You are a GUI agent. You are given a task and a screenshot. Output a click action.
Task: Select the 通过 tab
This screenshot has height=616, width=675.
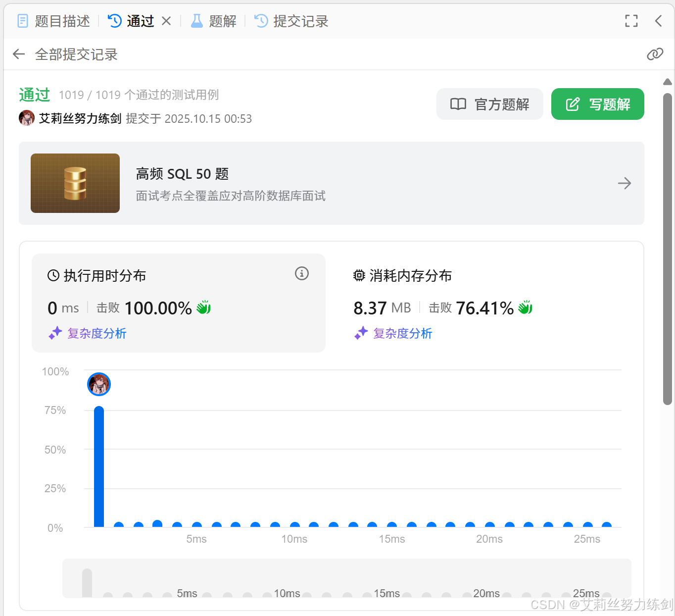[131, 21]
